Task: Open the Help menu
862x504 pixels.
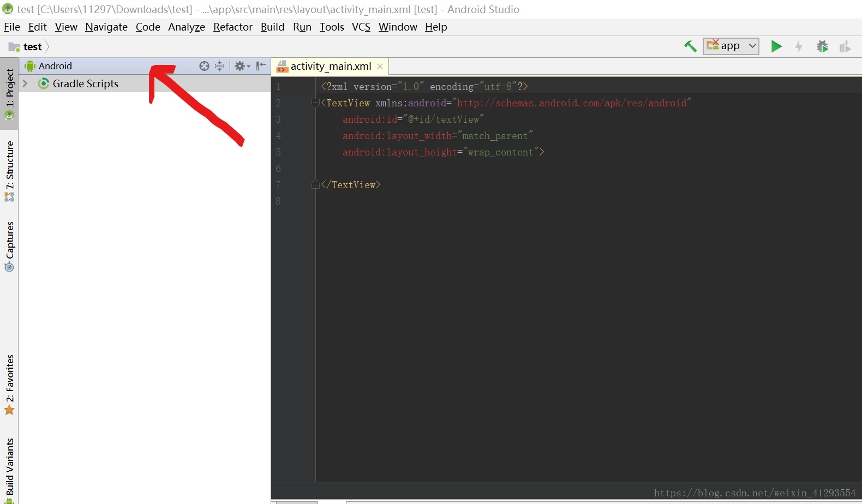Action: [436, 27]
